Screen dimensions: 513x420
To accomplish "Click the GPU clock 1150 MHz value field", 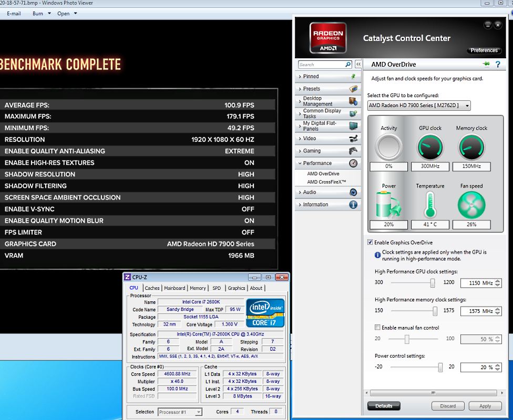I will click(x=478, y=283).
